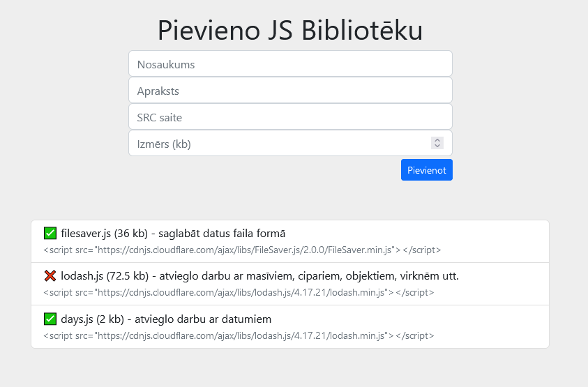Select the days.js (2 kb) title text

(166, 319)
